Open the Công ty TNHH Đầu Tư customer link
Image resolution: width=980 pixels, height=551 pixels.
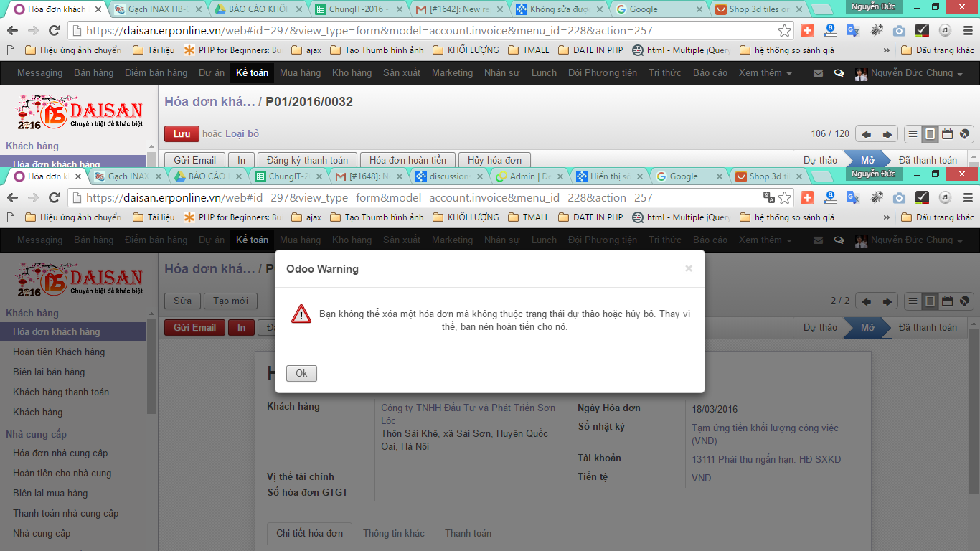468,414
